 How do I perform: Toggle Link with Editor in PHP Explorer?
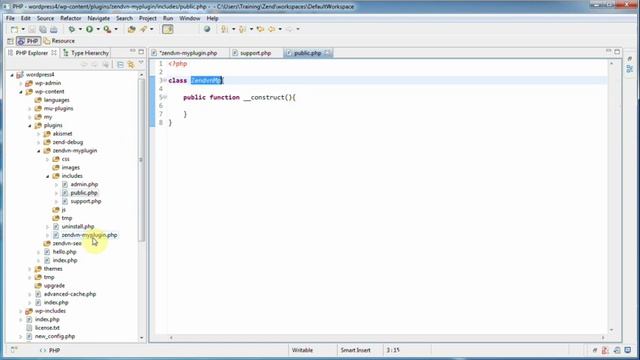(x=131, y=64)
